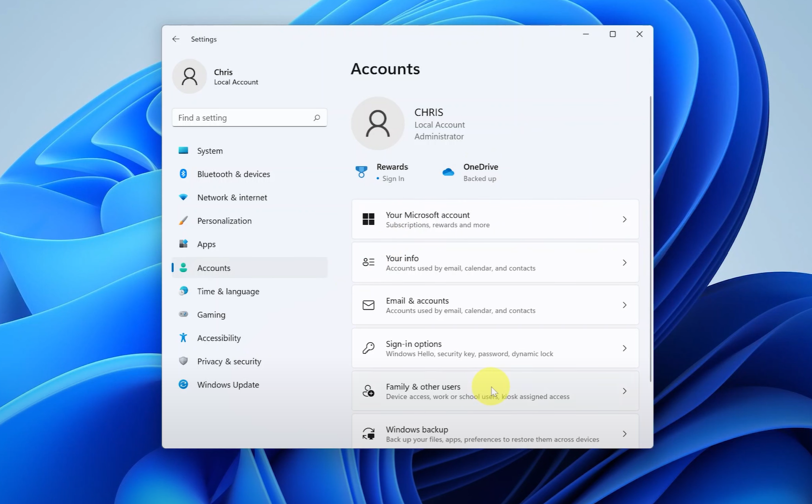Open the Gaming settings category
The image size is (812, 504).
[211, 315]
